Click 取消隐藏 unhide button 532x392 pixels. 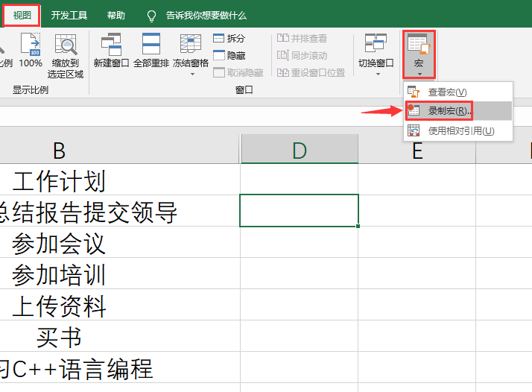point(238,72)
